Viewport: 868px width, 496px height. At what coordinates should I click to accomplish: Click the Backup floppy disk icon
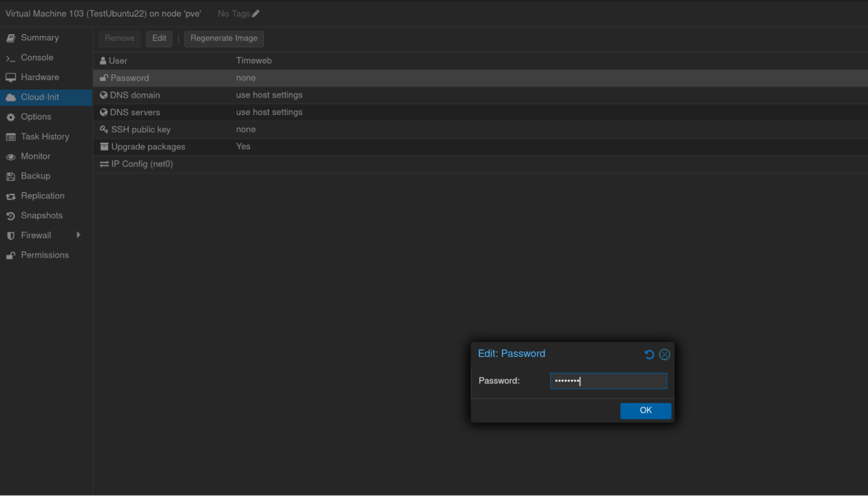pyautogui.click(x=11, y=176)
